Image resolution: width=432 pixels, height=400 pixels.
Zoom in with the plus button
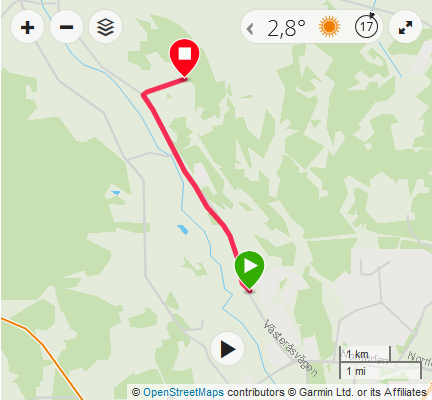(x=27, y=27)
